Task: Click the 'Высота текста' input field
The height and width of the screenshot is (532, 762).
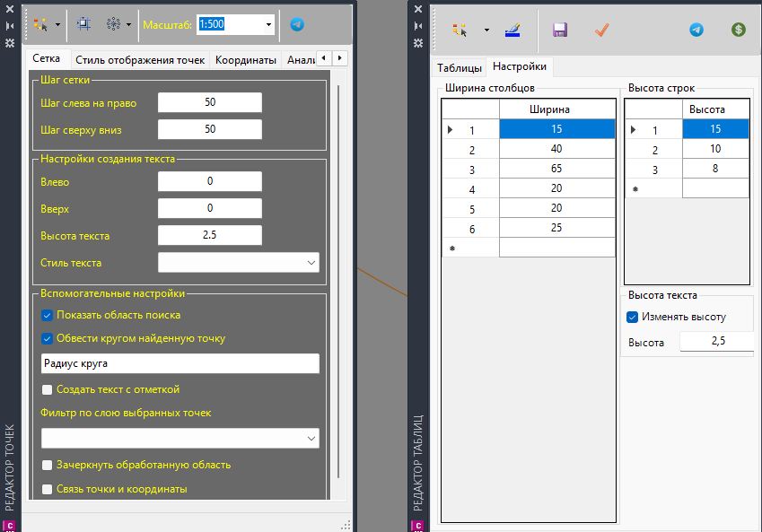Action: (210, 235)
